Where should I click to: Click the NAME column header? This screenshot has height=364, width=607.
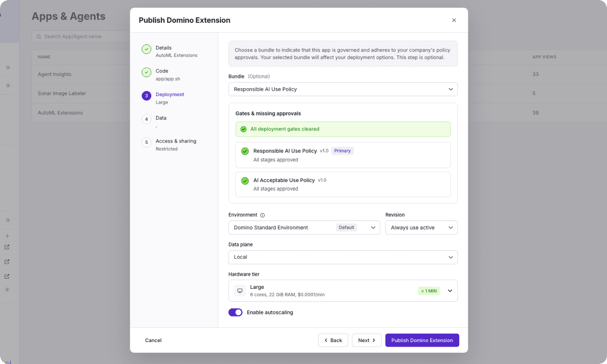(x=44, y=57)
